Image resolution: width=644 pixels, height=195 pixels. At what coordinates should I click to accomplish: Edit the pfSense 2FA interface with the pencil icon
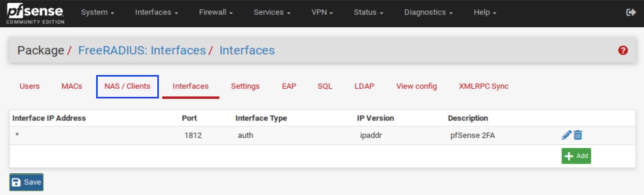pos(566,135)
